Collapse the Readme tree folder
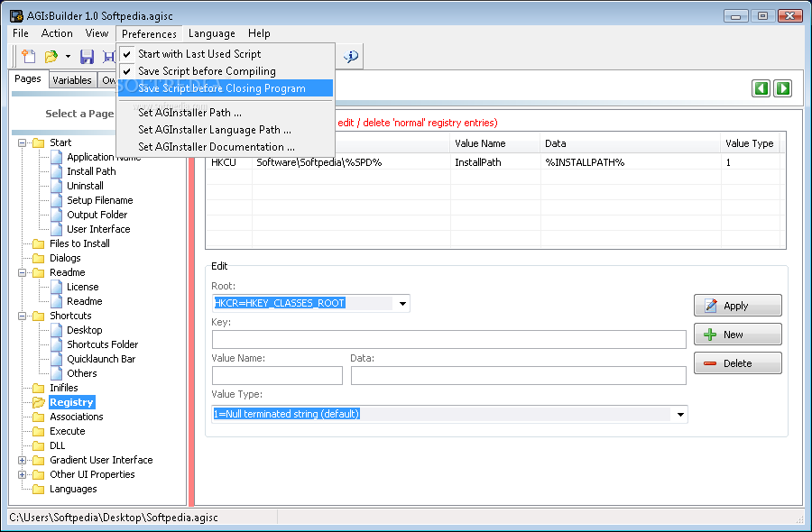Viewport: 812px width, 532px height. pyautogui.click(x=22, y=272)
